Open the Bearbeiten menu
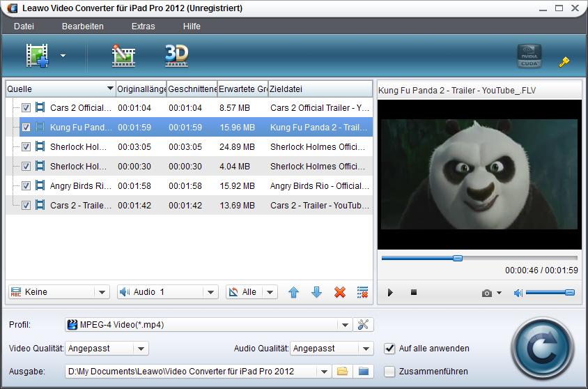 tap(82, 26)
